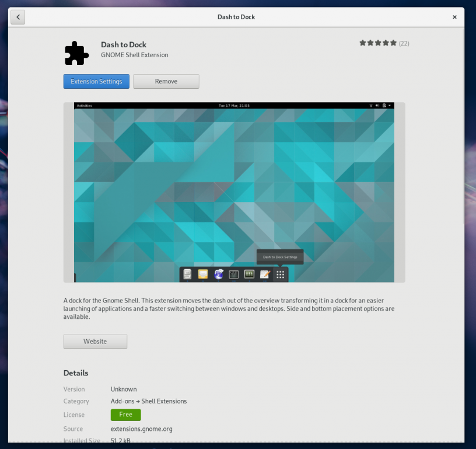Click the Dash to Dock screenshot thumbnail
The image size is (476, 449).
coord(235,192)
